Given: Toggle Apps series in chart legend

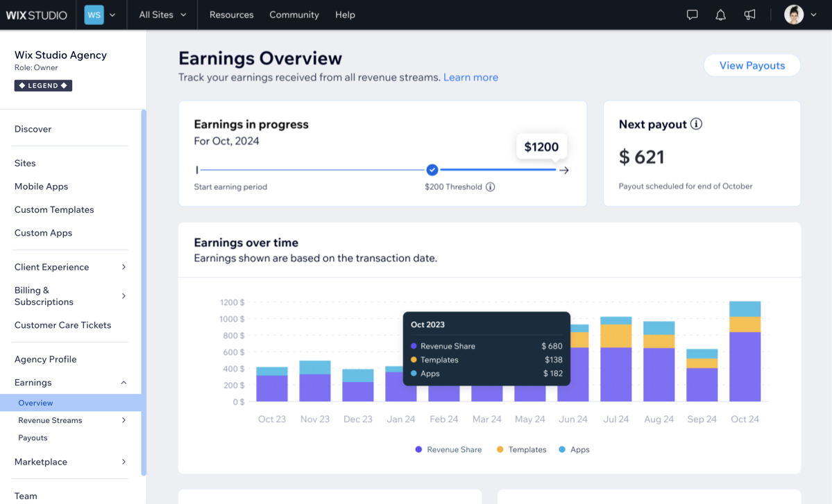Looking at the screenshot, I should pyautogui.click(x=574, y=449).
